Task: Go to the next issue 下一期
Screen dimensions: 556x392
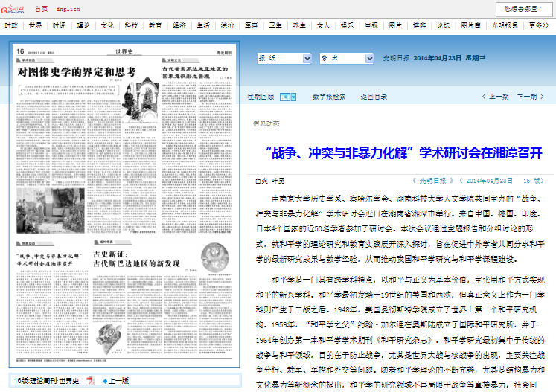Action: pyautogui.click(x=531, y=97)
